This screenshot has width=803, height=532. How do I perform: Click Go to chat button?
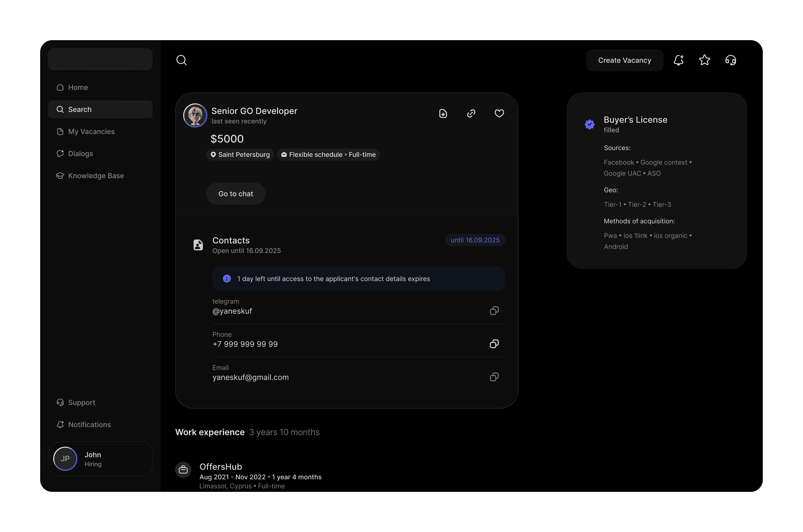[x=236, y=194]
